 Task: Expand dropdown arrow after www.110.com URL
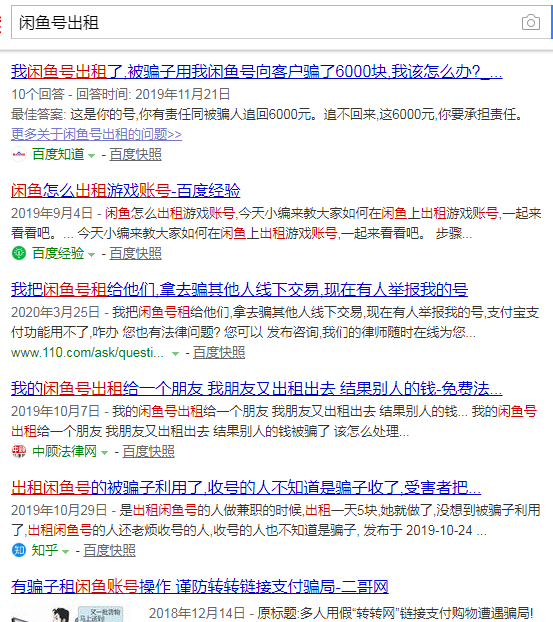click(175, 354)
